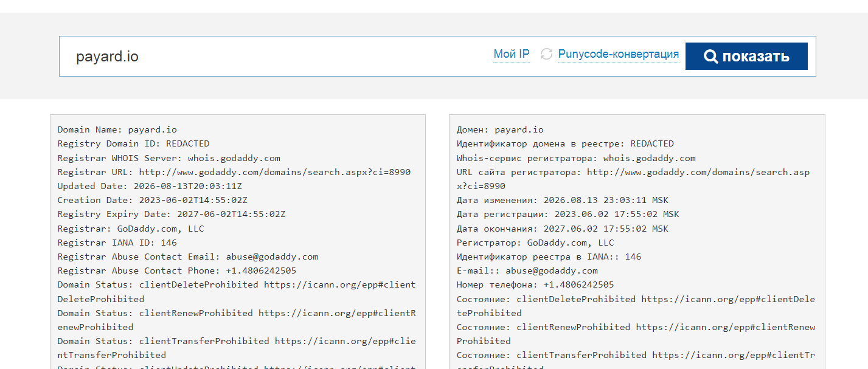Viewport: 868px width, 369px height.
Task: Select the "Дата регистрации" line
Action: (568, 214)
